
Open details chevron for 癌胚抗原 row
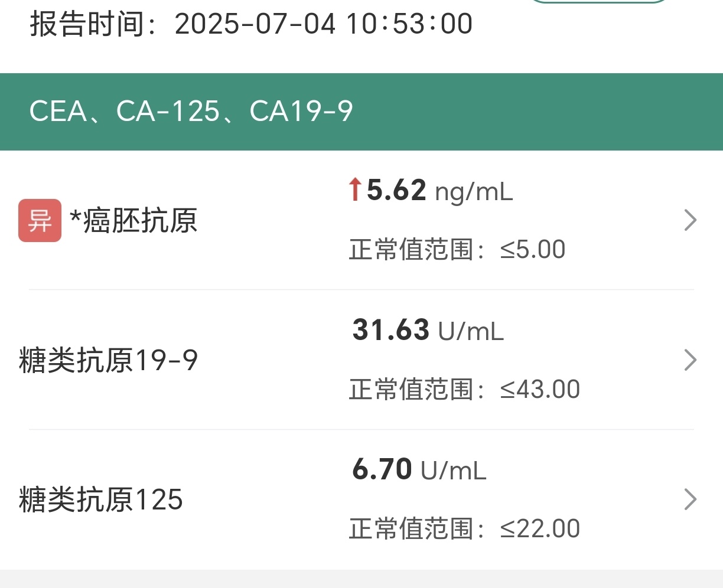[x=690, y=220]
